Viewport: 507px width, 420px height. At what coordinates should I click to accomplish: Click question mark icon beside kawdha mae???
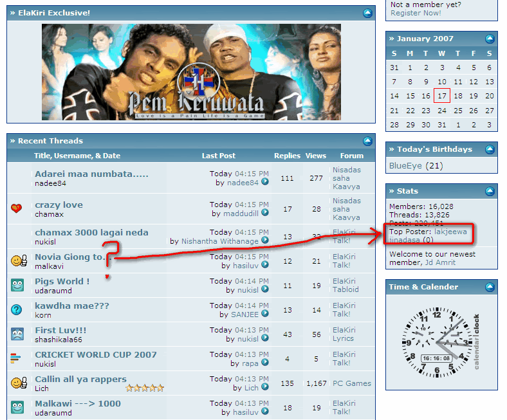[x=17, y=310]
